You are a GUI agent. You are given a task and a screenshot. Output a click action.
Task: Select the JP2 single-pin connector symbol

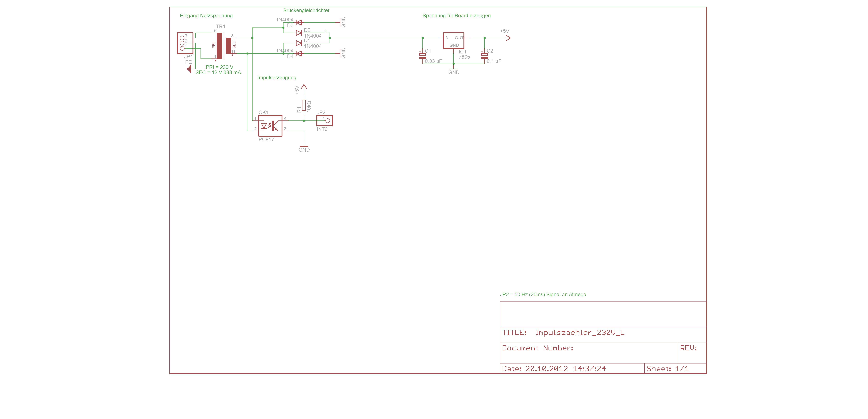point(325,121)
